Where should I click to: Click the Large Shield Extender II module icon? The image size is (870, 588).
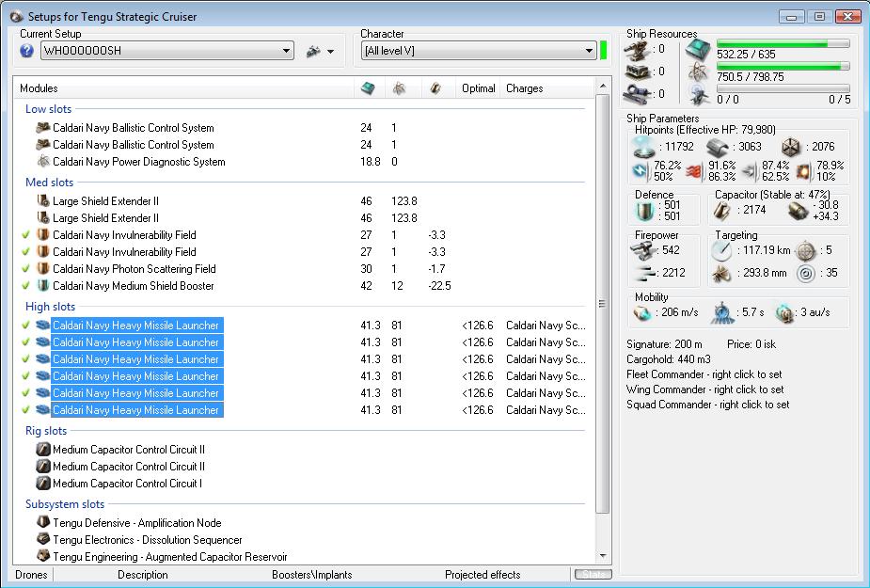click(42, 201)
